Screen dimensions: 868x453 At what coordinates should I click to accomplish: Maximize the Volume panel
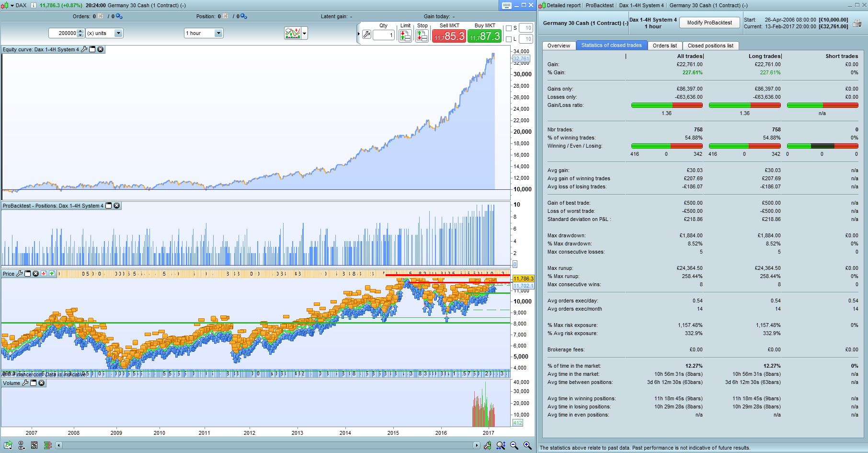pyautogui.click(x=34, y=383)
